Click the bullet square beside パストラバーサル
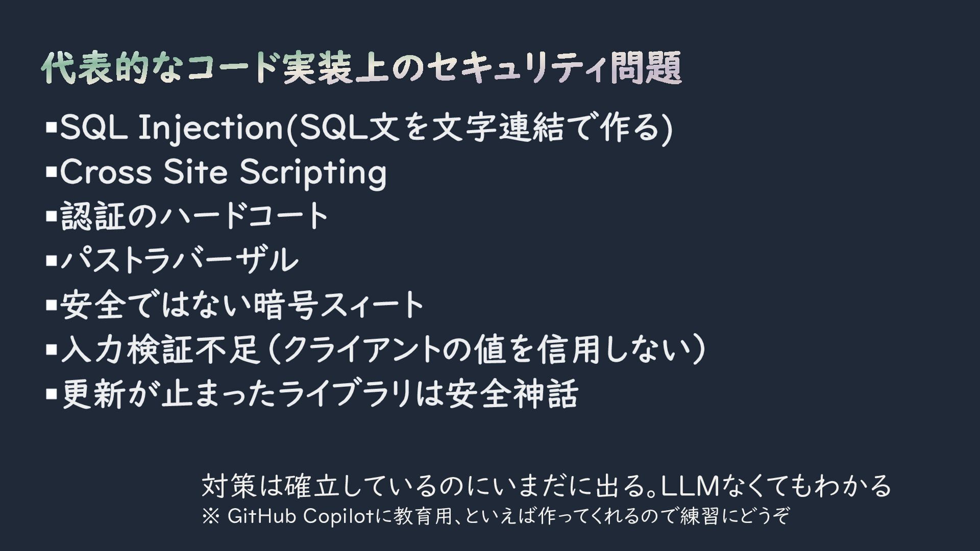 tap(51, 261)
